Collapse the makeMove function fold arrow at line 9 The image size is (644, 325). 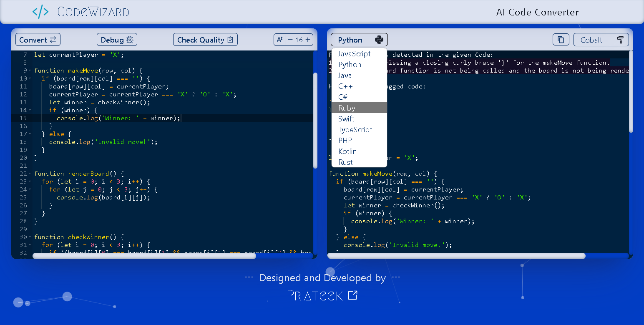pos(30,71)
